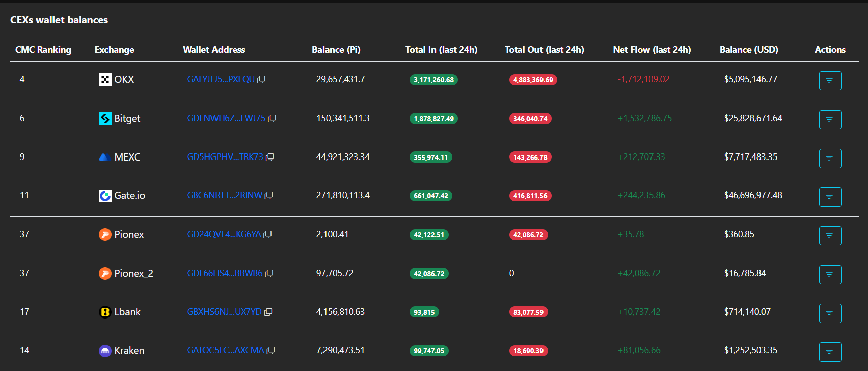Click the Balance (USD) column header
This screenshot has width=868, height=371.
click(749, 50)
